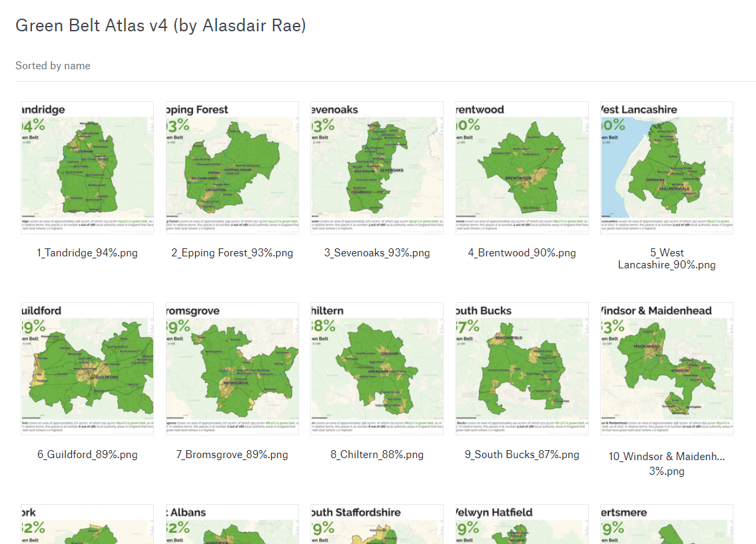
Task: Open the South Bucks map thumbnail
Action: (x=522, y=369)
